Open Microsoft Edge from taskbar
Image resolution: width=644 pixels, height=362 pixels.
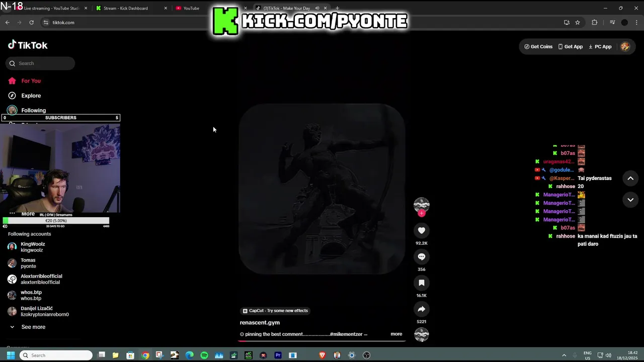coord(189,355)
